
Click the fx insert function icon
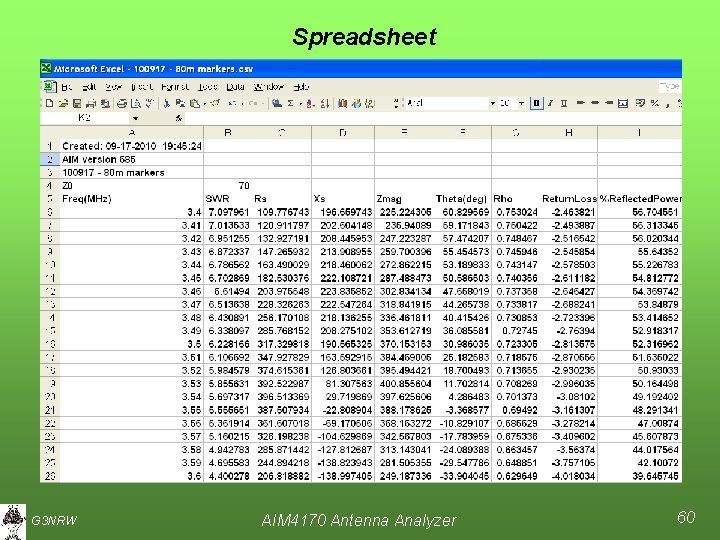(x=179, y=118)
